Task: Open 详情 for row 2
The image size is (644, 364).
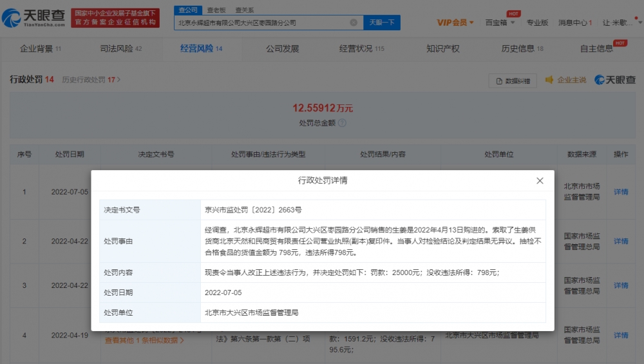Action: tap(621, 241)
